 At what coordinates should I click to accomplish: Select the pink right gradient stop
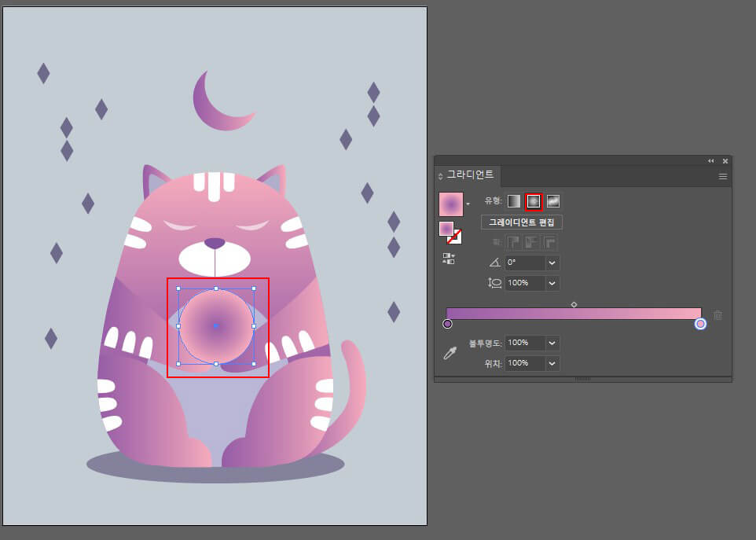[700, 324]
